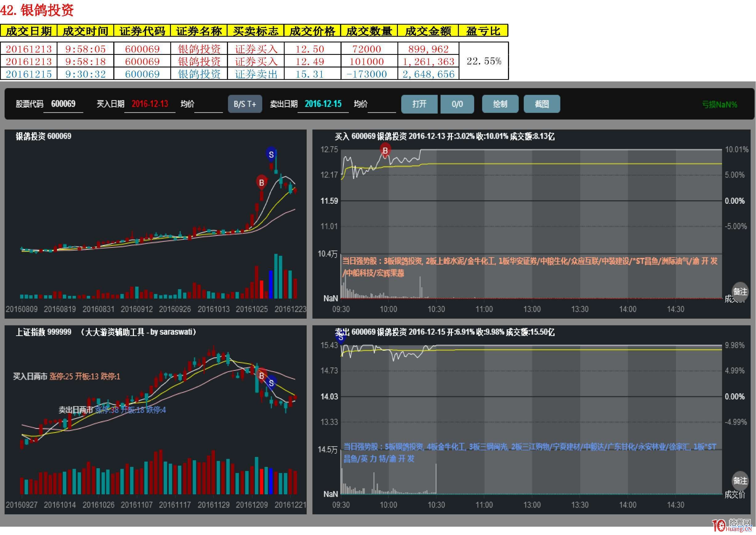Click the chart title 银鸽投资 600069

[x=43, y=136]
